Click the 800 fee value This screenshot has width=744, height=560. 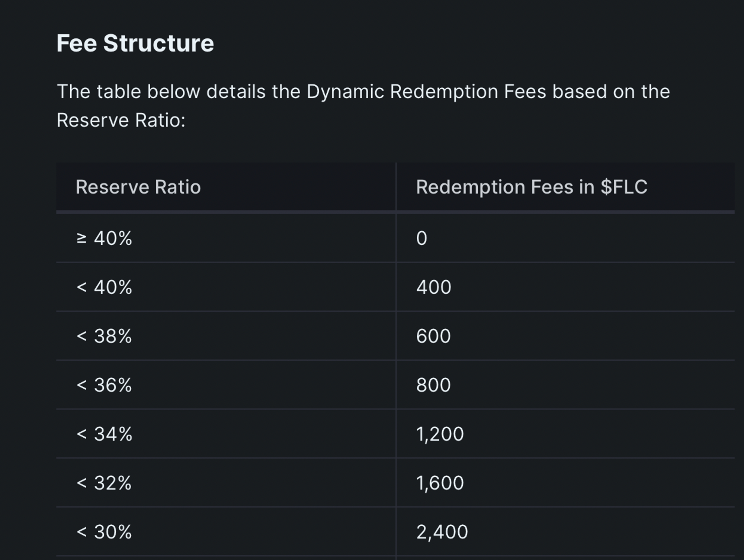(433, 385)
